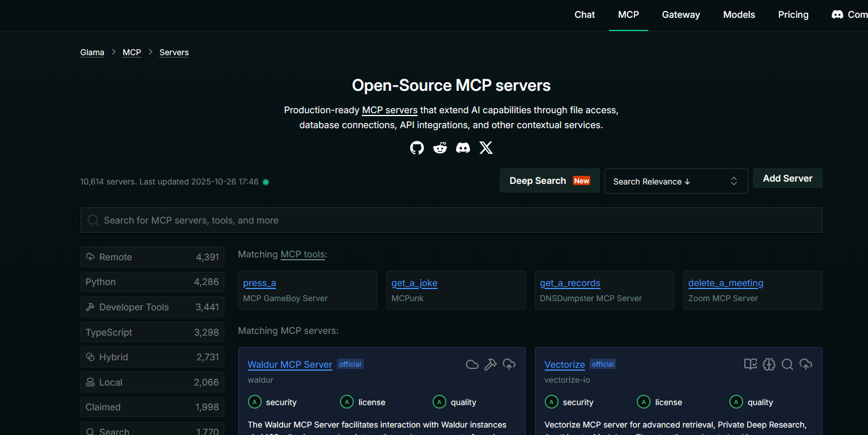Image resolution: width=868 pixels, height=435 pixels.
Task: Open the GitHub icon link
Action: 416,148
